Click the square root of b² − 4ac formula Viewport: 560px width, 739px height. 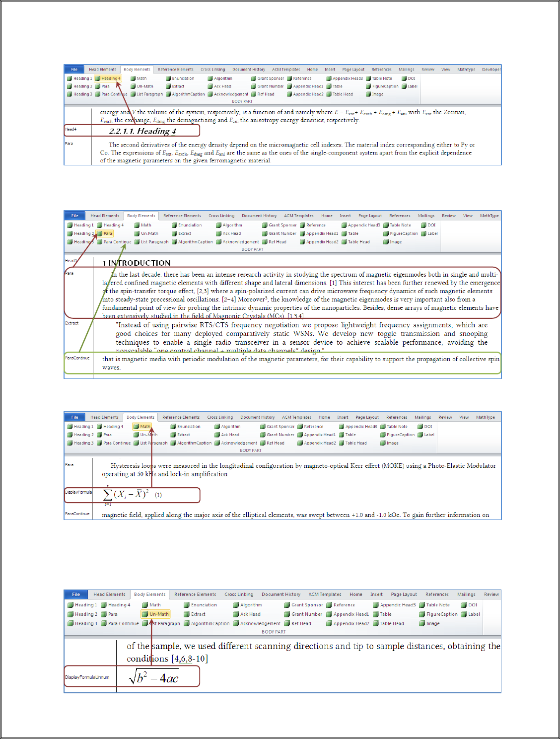pyautogui.click(x=153, y=677)
